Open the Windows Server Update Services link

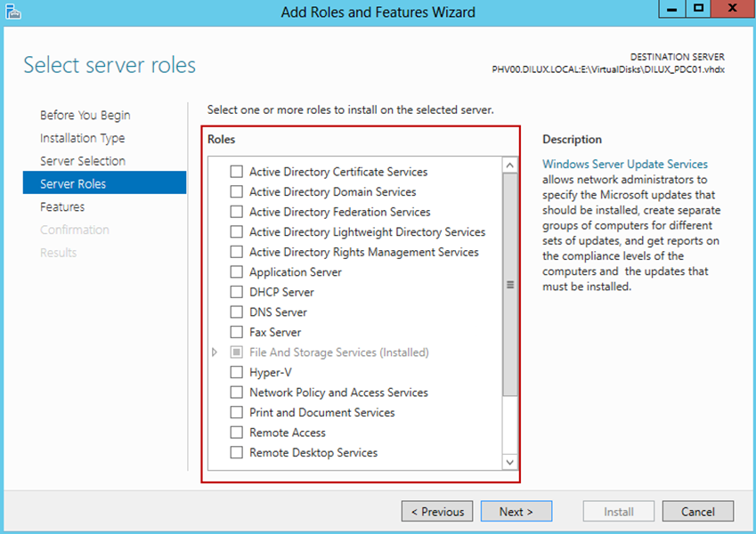tap(625, 164)
